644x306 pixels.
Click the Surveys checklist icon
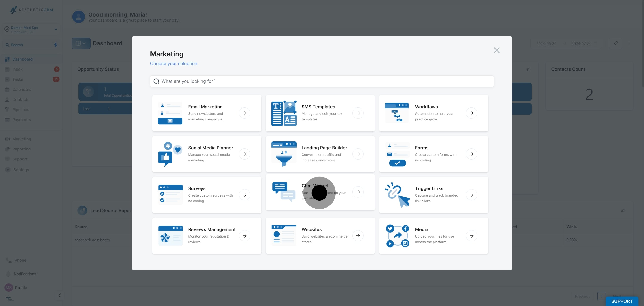tap(170, 195)
